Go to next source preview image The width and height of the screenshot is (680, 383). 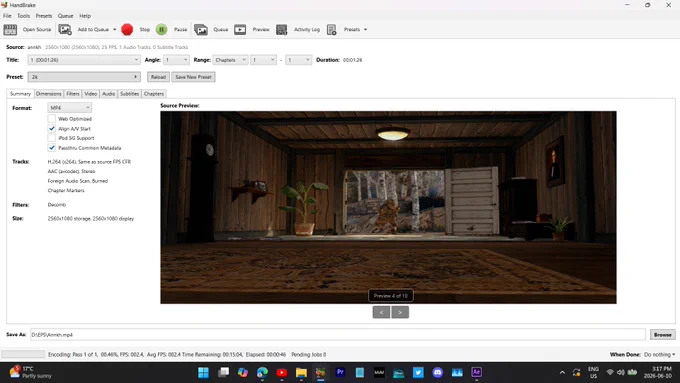pos(400,312)
